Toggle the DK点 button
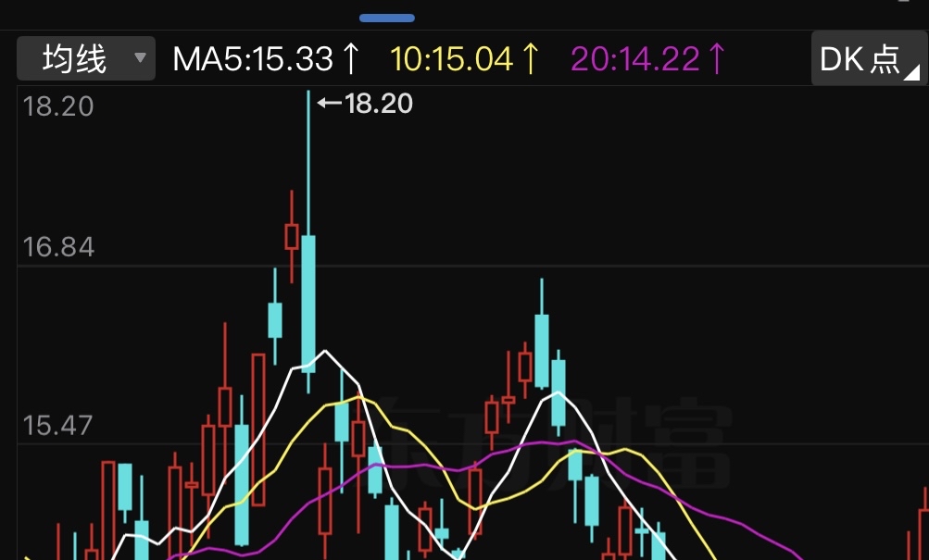Screen dimensions: 929x560 (869, 58)
